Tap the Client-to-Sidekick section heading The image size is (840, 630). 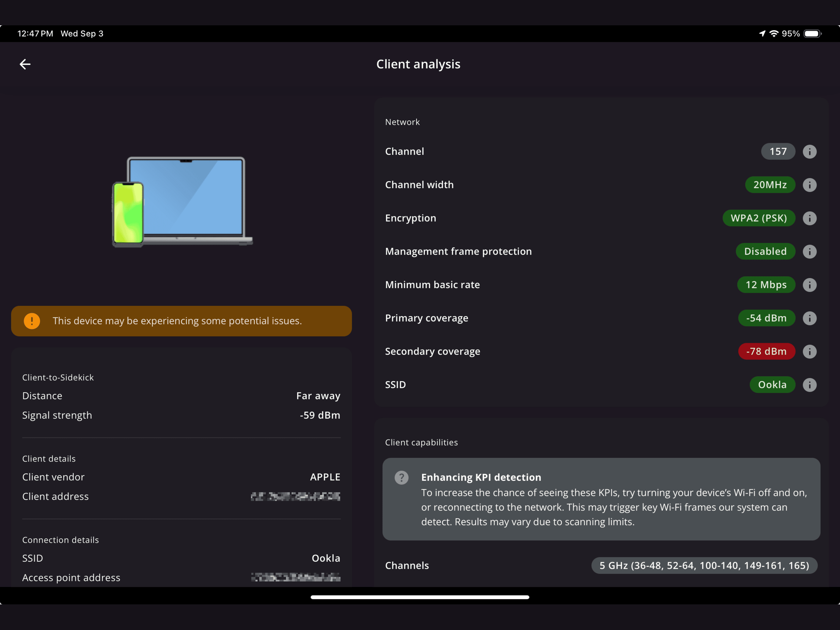click(58, 378)
